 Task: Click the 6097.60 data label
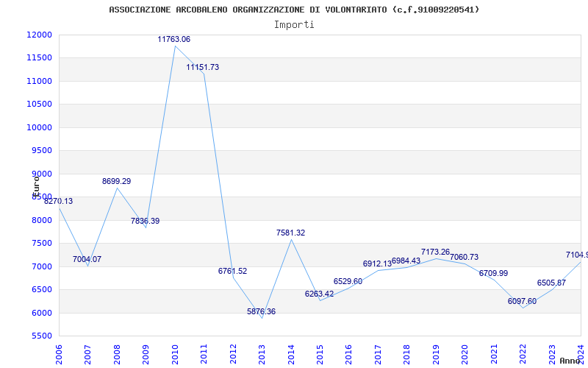[522, 301]
